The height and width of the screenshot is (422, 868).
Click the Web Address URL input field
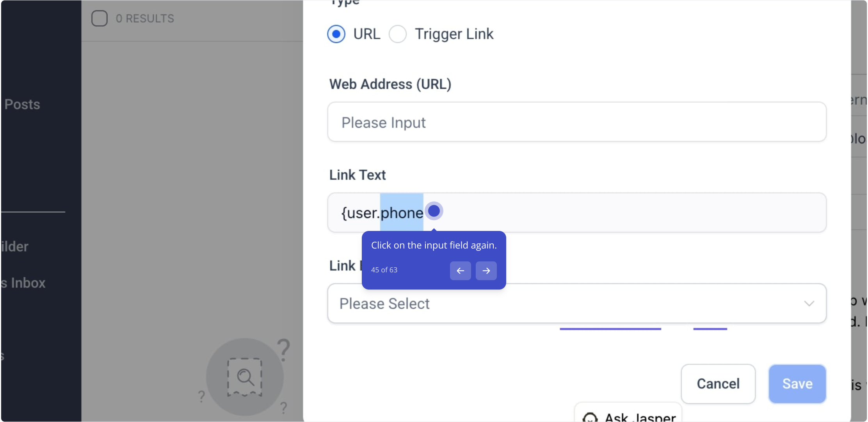(577, 122)
